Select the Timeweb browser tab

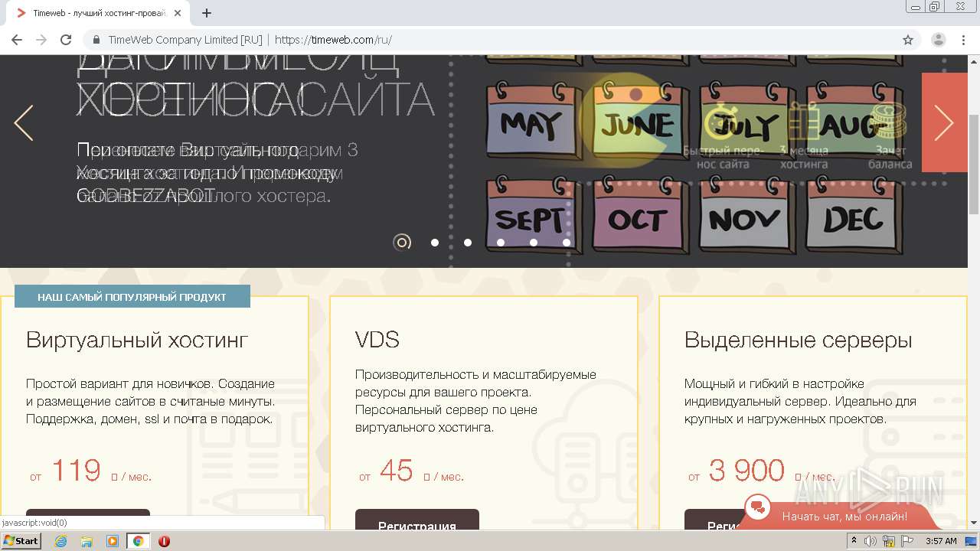pyautogui.click(x=98, y=13)
